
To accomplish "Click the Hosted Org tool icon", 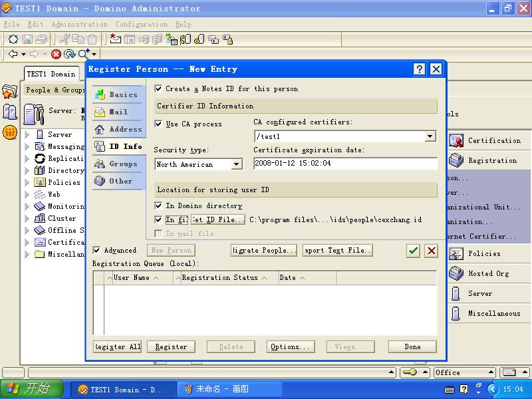I will pos(456,273).
